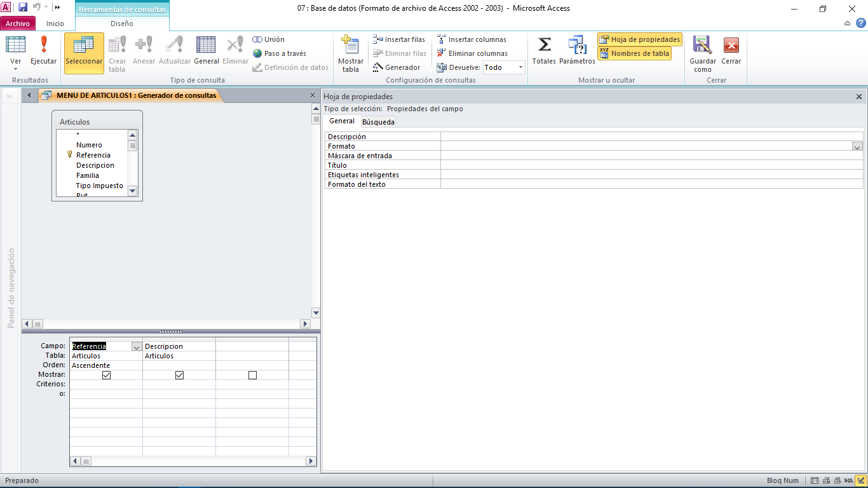Click the Descripción property input field

click(x=651, y=137)
